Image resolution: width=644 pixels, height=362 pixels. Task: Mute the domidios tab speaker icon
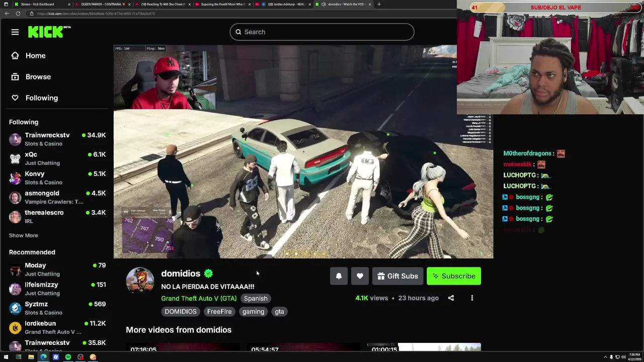[324, 4]
